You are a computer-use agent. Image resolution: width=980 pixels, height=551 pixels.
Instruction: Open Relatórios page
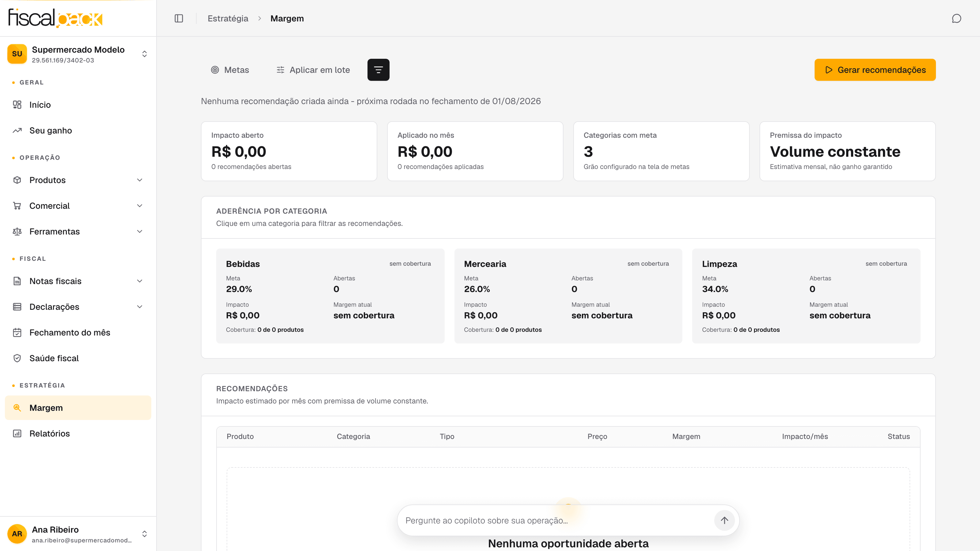(78, 433)
